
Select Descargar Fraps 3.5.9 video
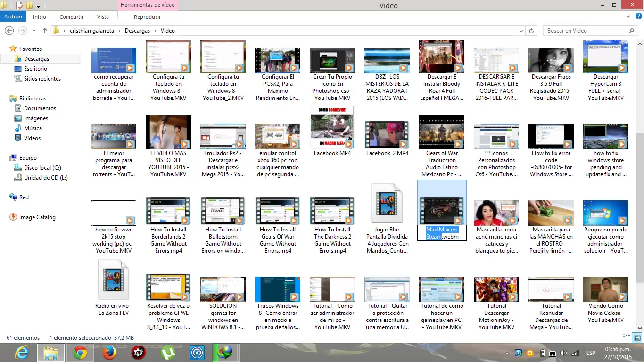(551, 74)
